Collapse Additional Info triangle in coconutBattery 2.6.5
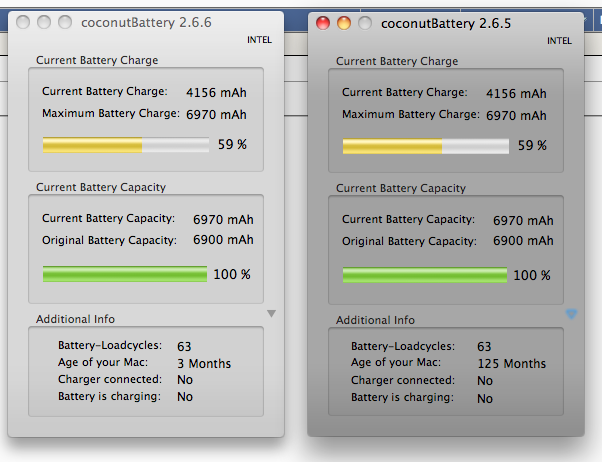The image size is (602, 462). [x=571, y=314]
